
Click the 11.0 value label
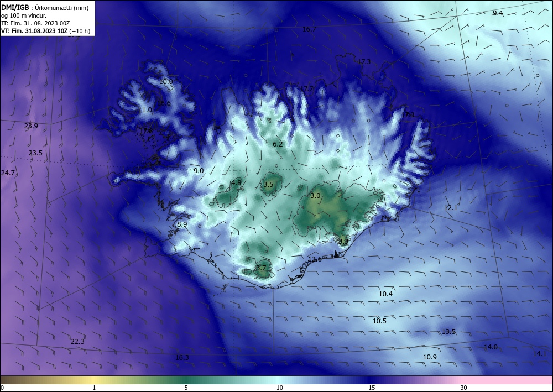[x=145, y=109]
